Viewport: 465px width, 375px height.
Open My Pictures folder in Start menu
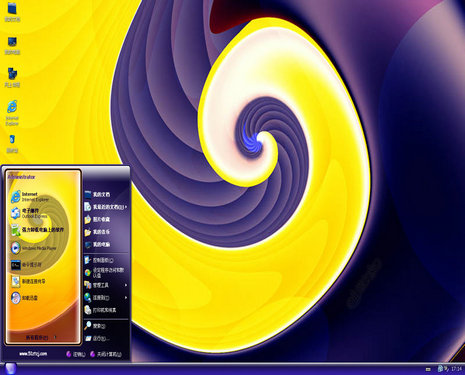click(x=97, y=219)
